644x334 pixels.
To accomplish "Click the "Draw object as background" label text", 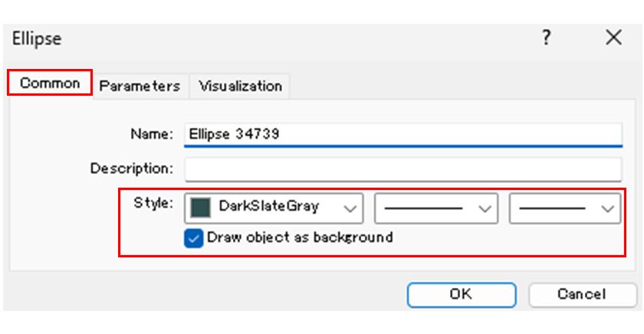I will tap(300, 237).
